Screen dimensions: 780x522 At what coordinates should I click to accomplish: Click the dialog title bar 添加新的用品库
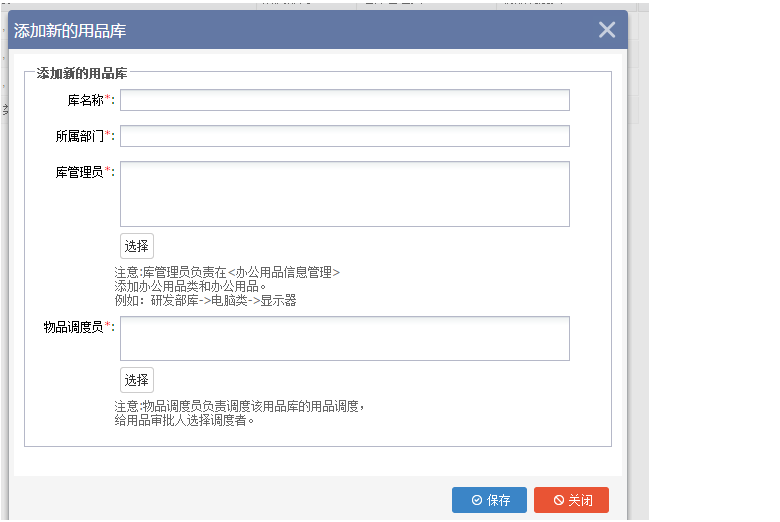point(70,31)
